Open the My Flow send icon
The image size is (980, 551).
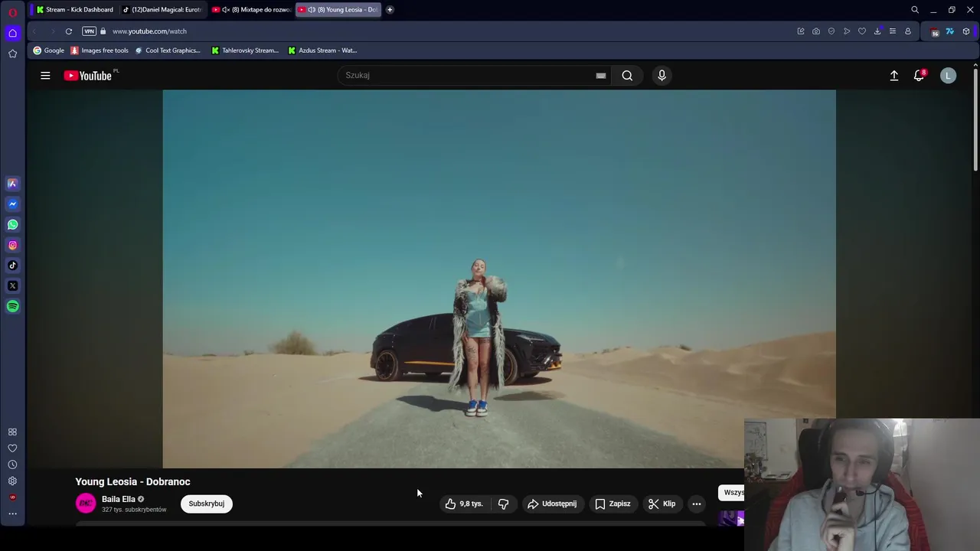[x=847, y=31]
